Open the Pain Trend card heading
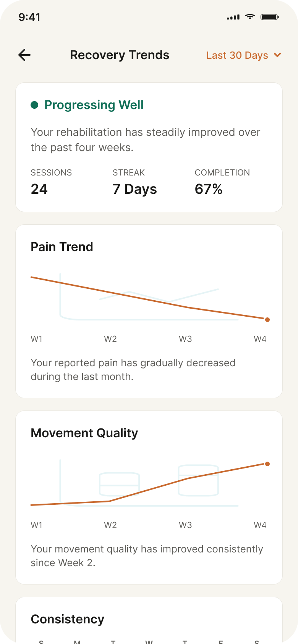Image resolution: width=298 pixels, height=644 pixels. pyautogui.click(x=62, y=247)
